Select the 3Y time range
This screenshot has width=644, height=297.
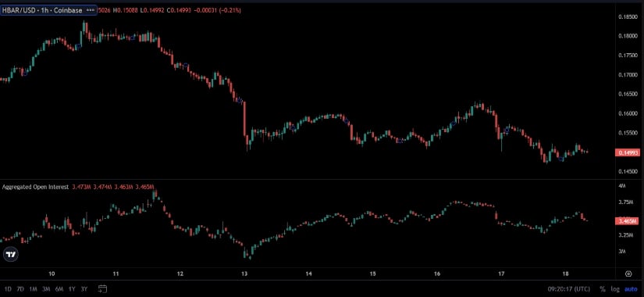[x=84, y=288]
